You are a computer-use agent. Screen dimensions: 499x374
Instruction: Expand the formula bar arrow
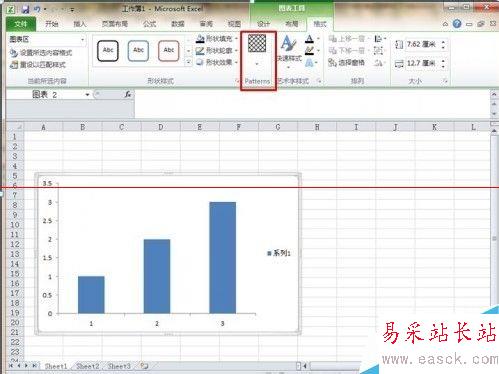click(x=494, y=95)
